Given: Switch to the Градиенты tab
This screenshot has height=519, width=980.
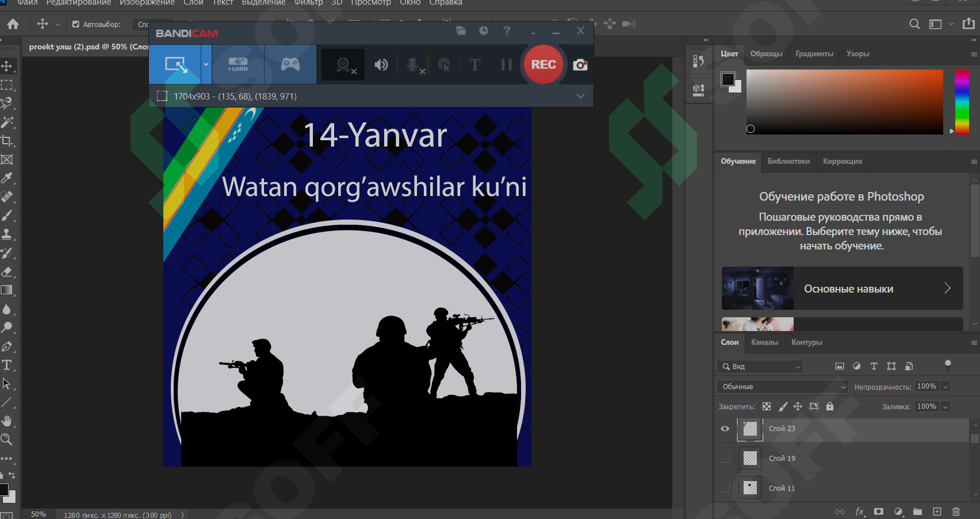Looking at the screenshot, I should coord(814,54).
